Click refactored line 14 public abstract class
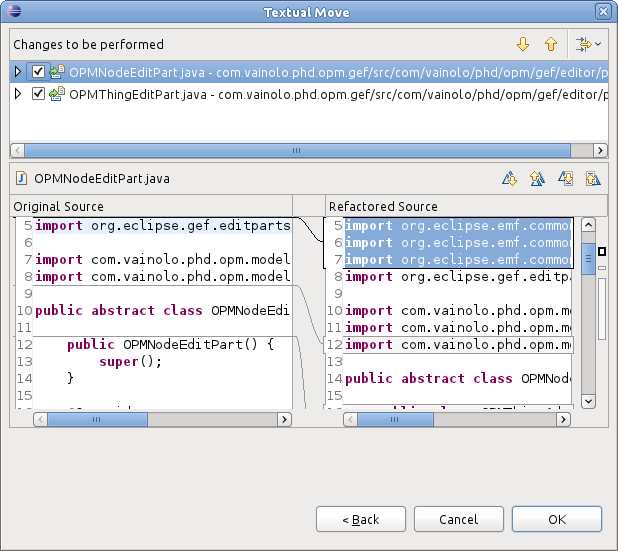Screen dimensions: 618x551 [x=458, y=378]
